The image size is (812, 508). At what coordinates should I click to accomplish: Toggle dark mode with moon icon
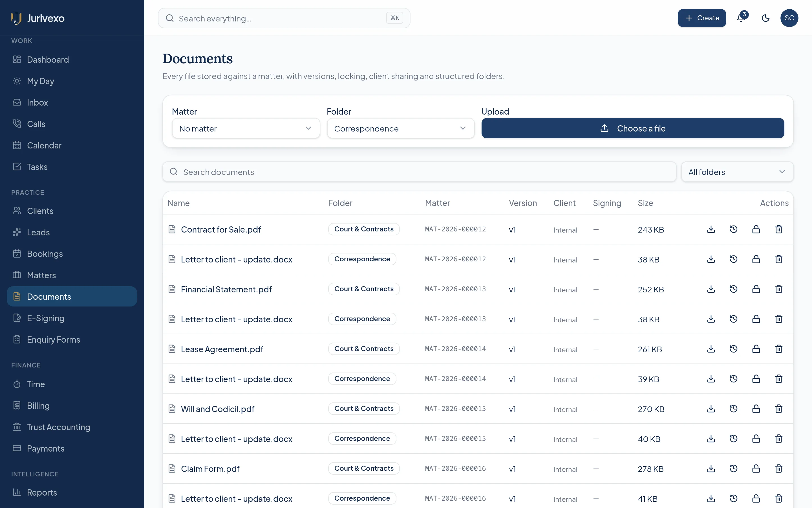[766, 18]
